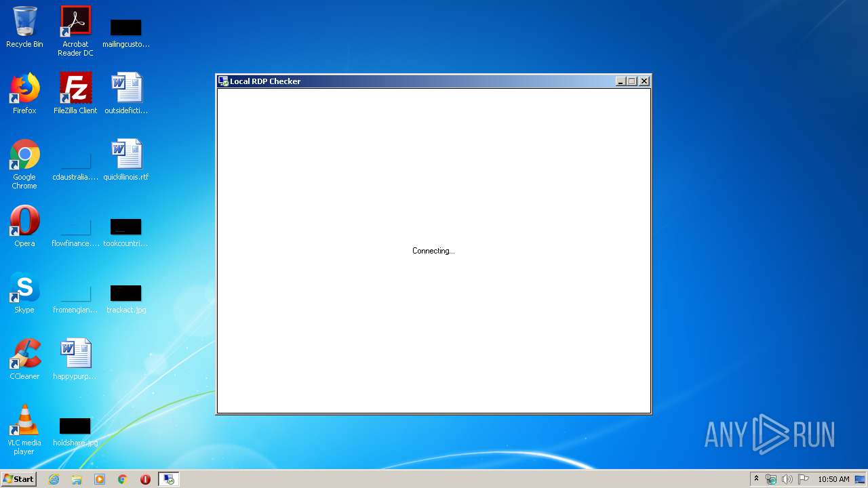Open the Google Chrome desktop shortcut
The width and height of the screenshot is (868, 488).
coord(24,164)
